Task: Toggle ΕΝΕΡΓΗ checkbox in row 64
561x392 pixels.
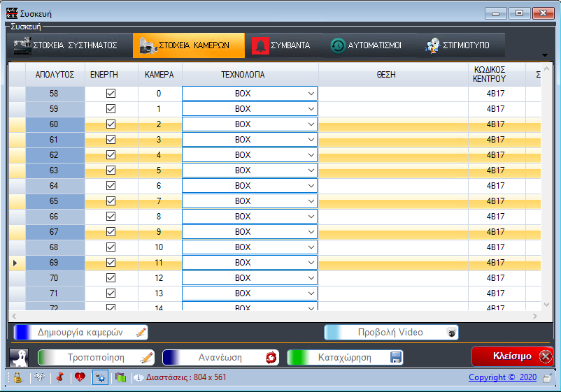Action: 111,186
